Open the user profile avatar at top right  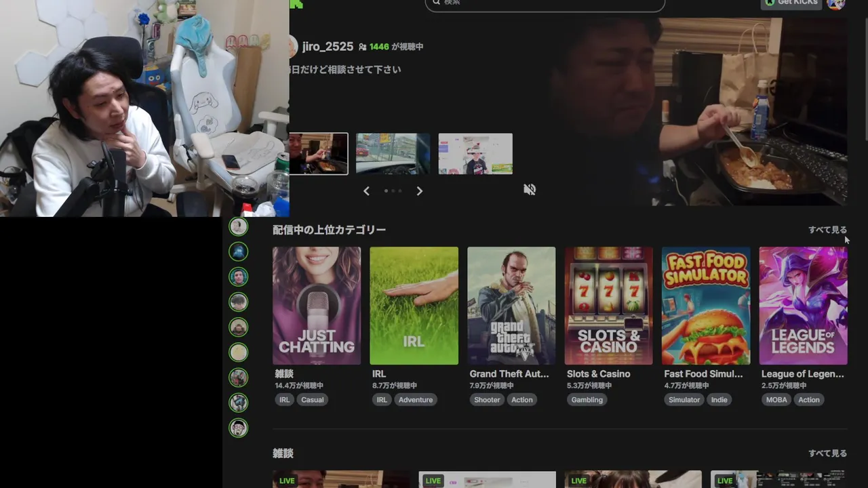836,3
